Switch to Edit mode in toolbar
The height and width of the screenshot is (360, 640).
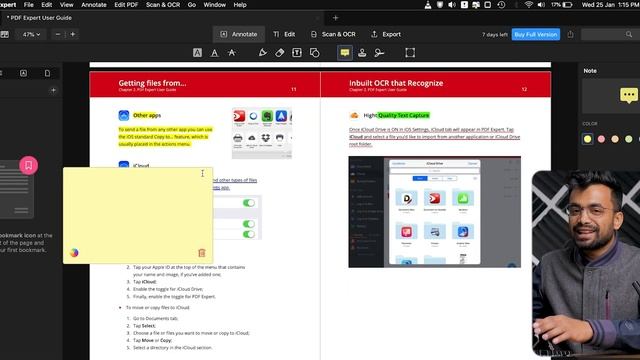tap(284, 34)
